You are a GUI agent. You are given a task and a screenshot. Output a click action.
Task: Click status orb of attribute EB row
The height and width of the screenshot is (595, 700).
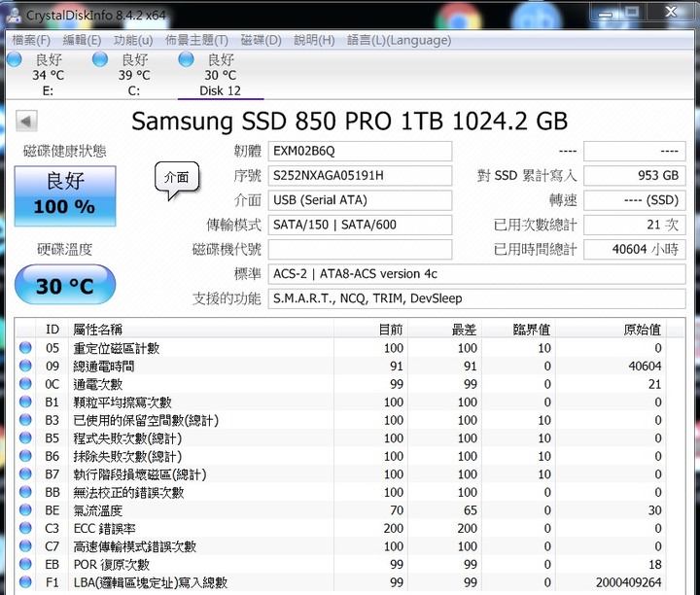(x=25, y=565)
